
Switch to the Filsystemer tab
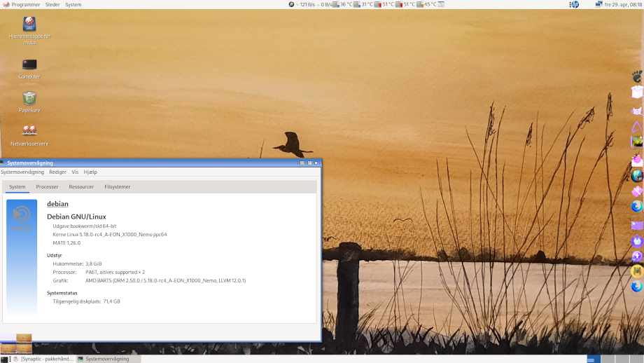tap(117, 187)
